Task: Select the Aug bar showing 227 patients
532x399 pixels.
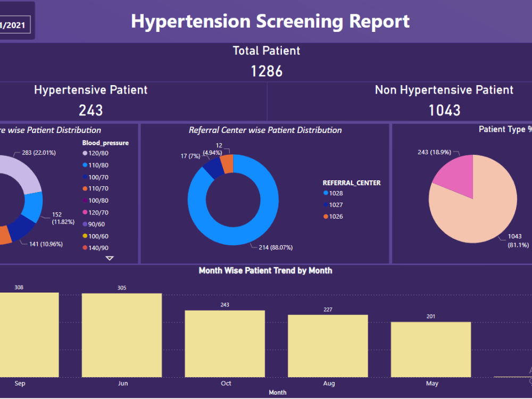Action: (x=328, y=346)
